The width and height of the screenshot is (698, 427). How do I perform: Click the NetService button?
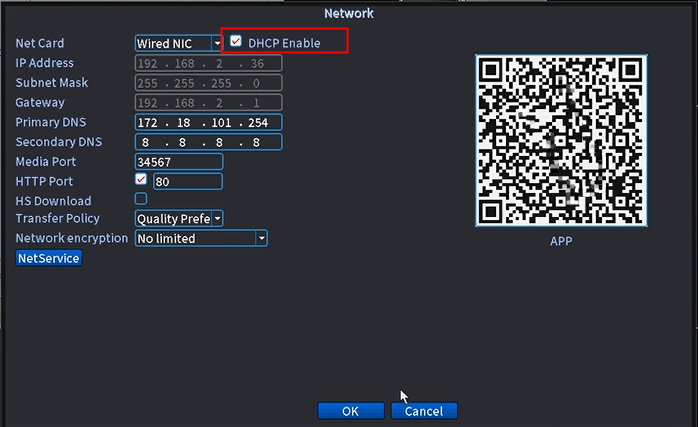coord(49,258)
